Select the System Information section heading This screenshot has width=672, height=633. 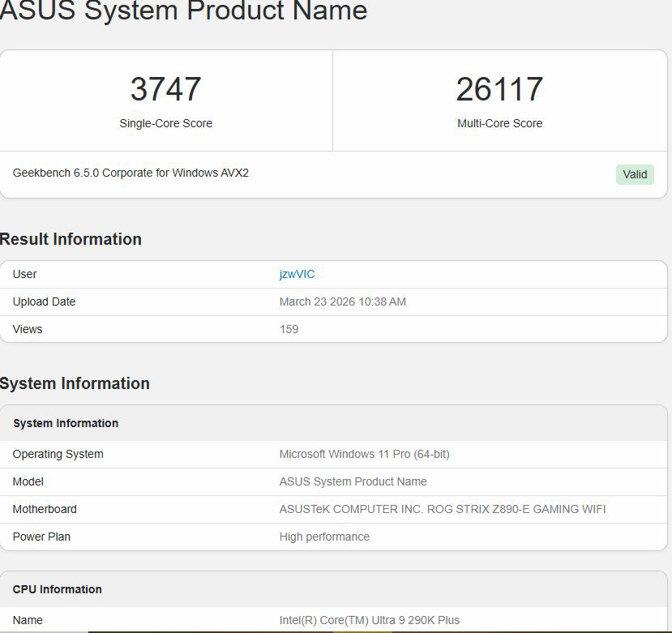click(75, 383)
